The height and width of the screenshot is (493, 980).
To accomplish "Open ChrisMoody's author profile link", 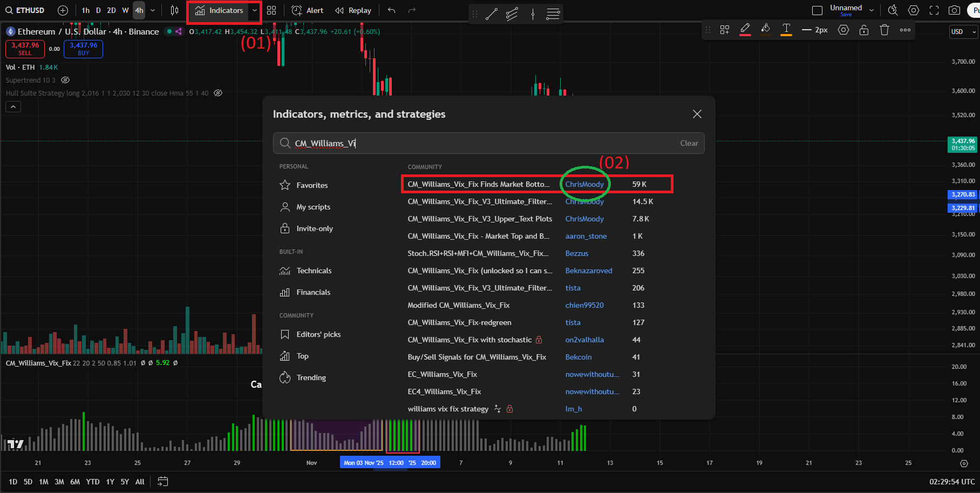I will (584, 184).
